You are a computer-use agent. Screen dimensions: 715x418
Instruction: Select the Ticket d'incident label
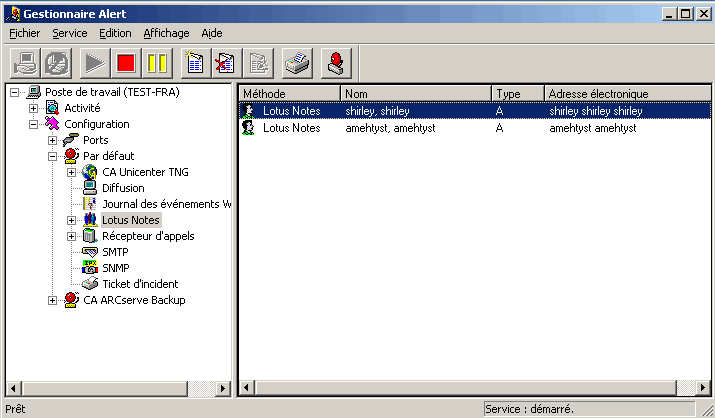pyautogui.click(x=140, y=284)
